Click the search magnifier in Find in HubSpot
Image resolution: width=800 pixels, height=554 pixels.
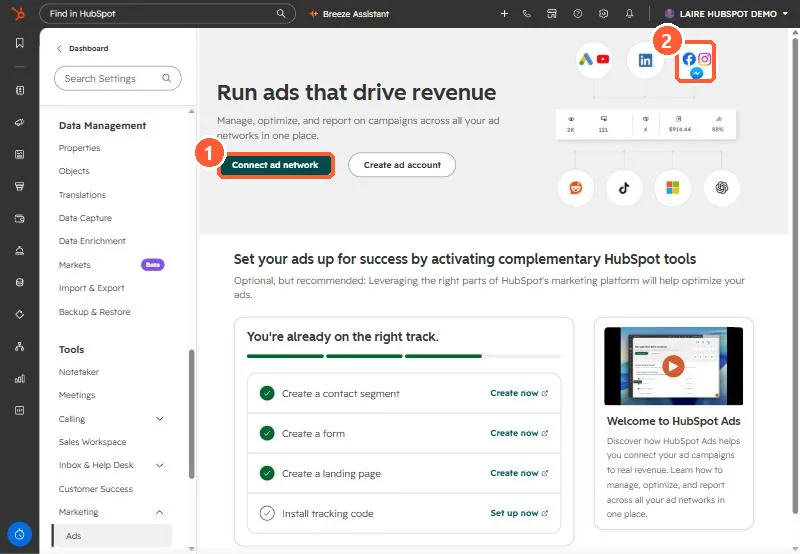[x=281, y=14]
